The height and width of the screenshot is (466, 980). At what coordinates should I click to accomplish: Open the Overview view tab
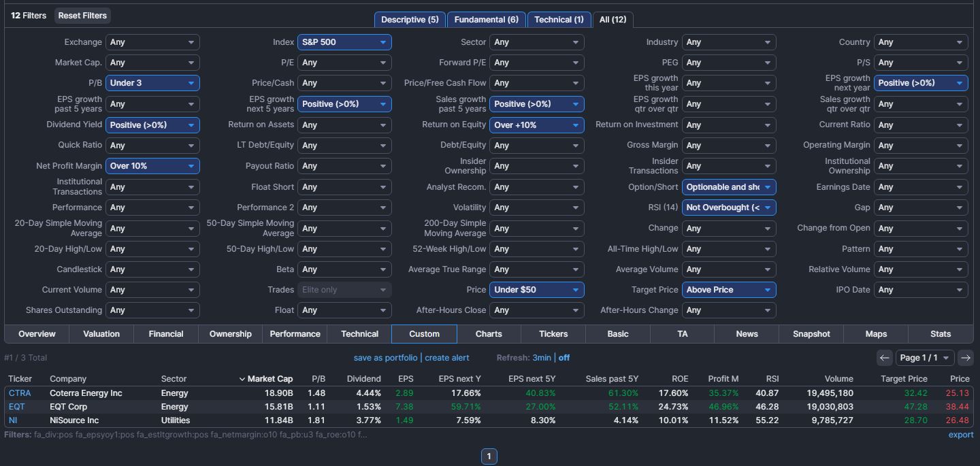(37, 334)
